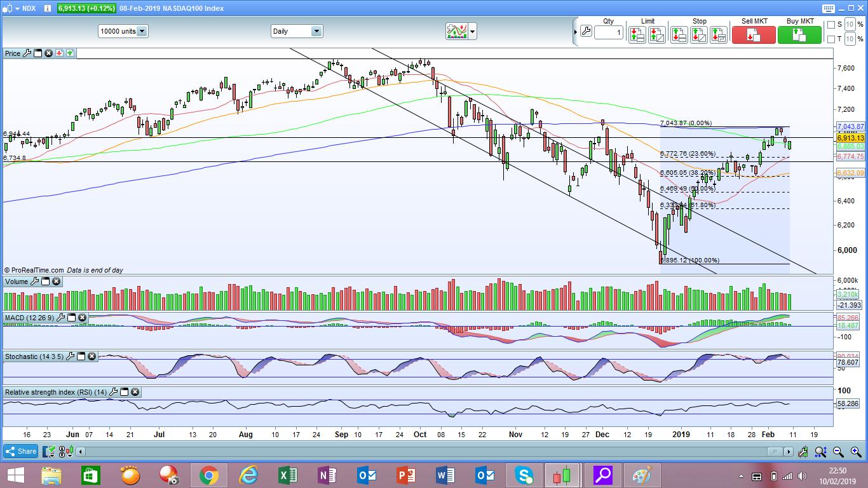Click the Qty quantity input field

coord(609,32)
